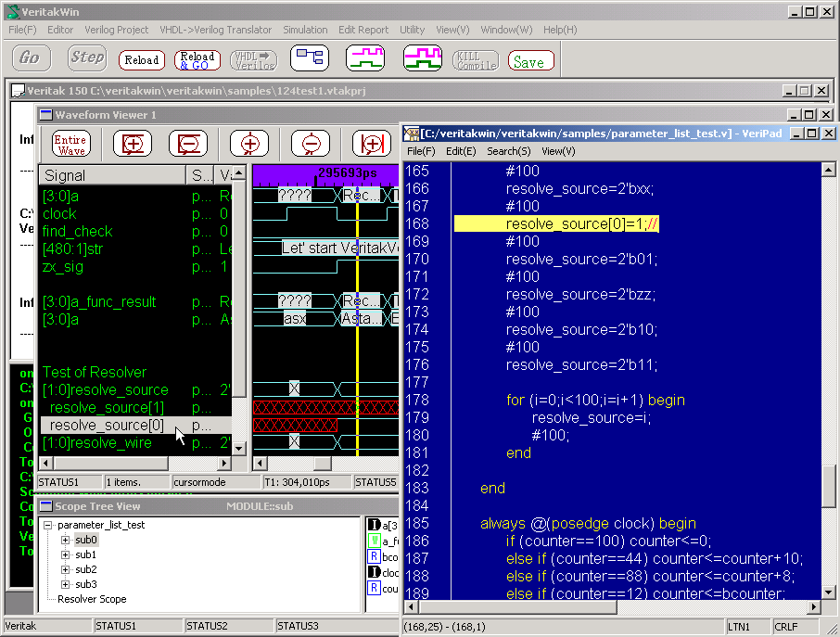Screen dimensions: 840x637
Task: Click the rectangular zoom-out waveform icon
Action: click(x=188, y=144)
